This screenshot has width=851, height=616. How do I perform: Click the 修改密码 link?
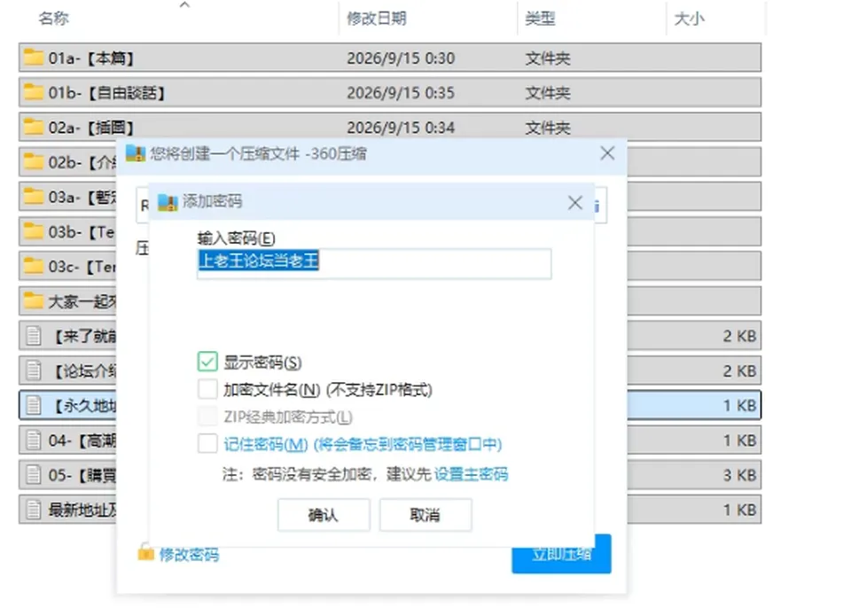pyautogui.click(x=189, y=555)
